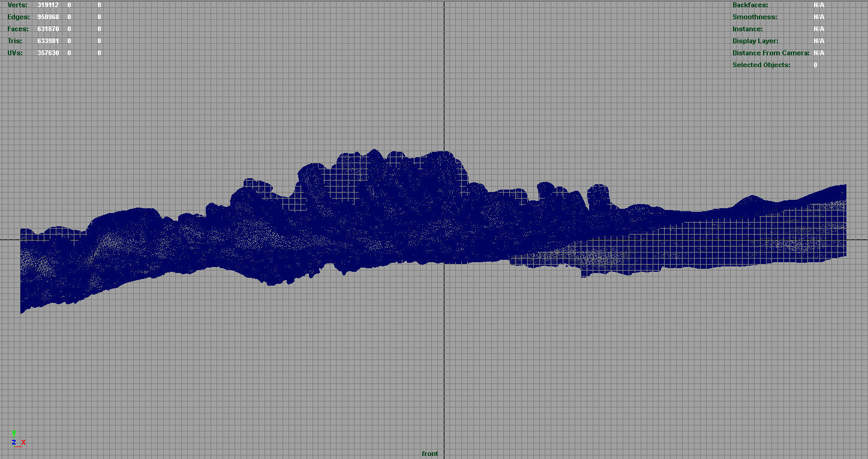Click the 'Display Layer:' label
The height and width of the screenshot is (459, 868).
[755, 41]
